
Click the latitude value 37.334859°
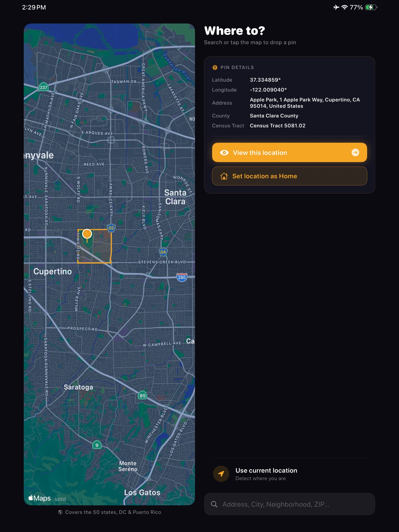(x=265, y=80)
